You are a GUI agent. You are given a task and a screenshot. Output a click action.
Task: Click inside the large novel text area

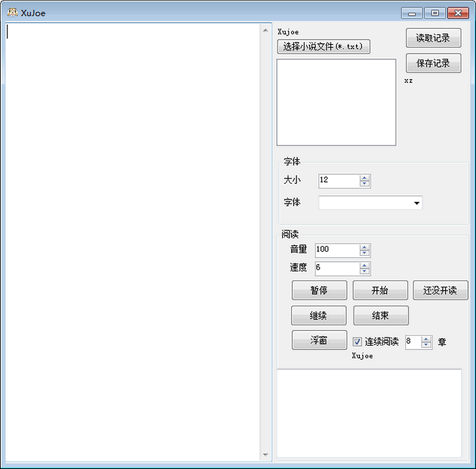[x=133, y=242]
